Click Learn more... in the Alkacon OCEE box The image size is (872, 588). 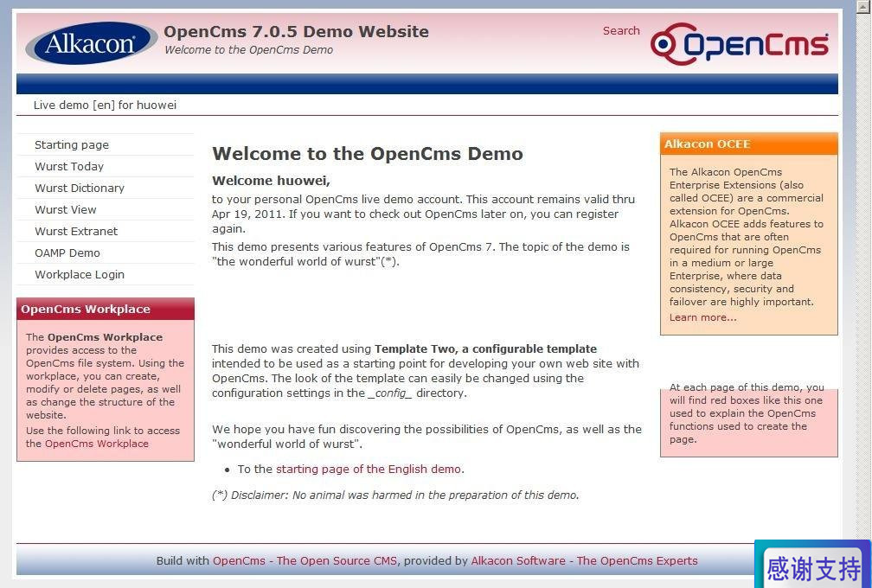[x=703, y=318]
